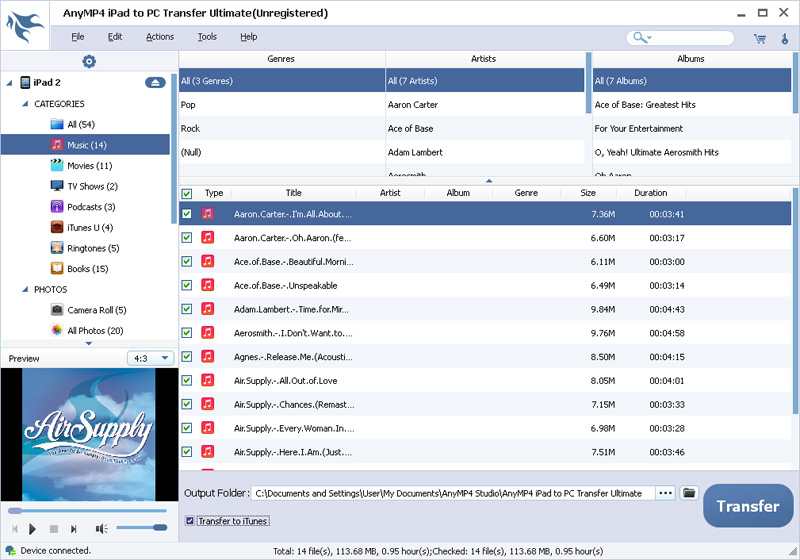
Task: Filter by Pop genre
Action: click(282, 105)
